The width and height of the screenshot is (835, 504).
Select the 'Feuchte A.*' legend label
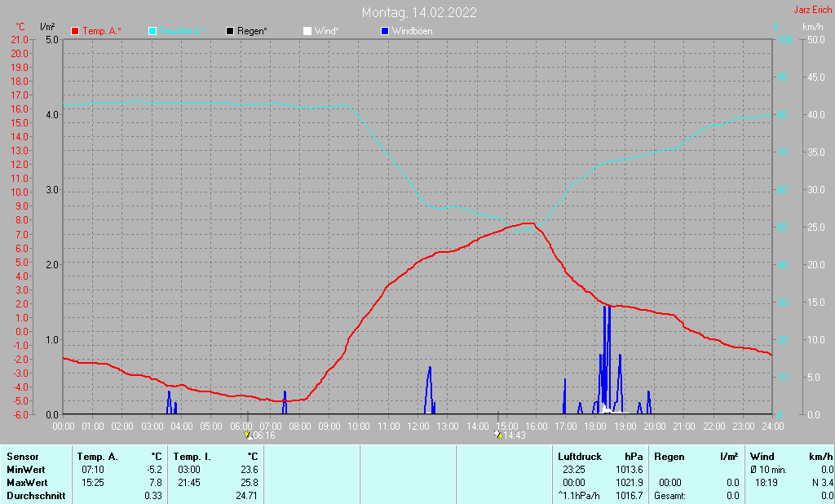(183, 32)
